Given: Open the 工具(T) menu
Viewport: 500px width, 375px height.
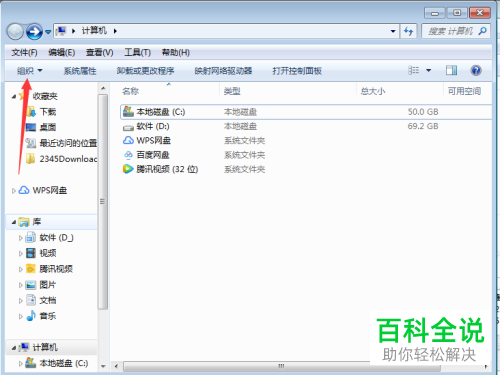Looking at the screenshot, I should [137, 52].
